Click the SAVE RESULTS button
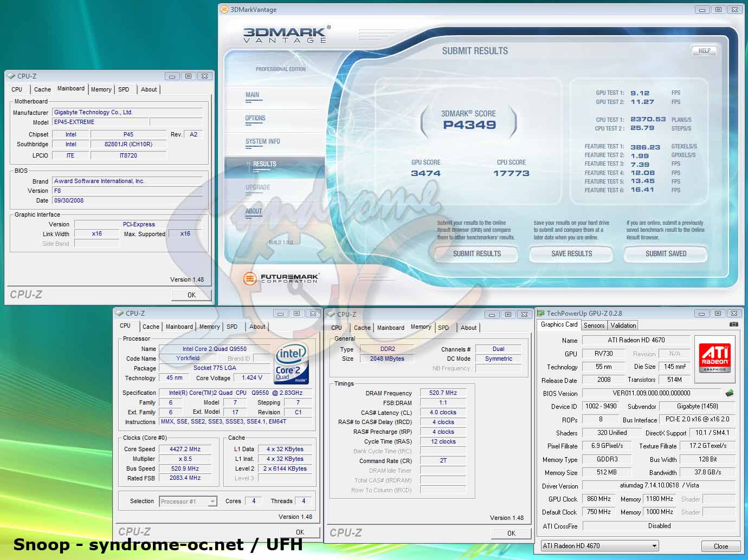This screenshot has width=748, height=560. (x=571, y=254)
